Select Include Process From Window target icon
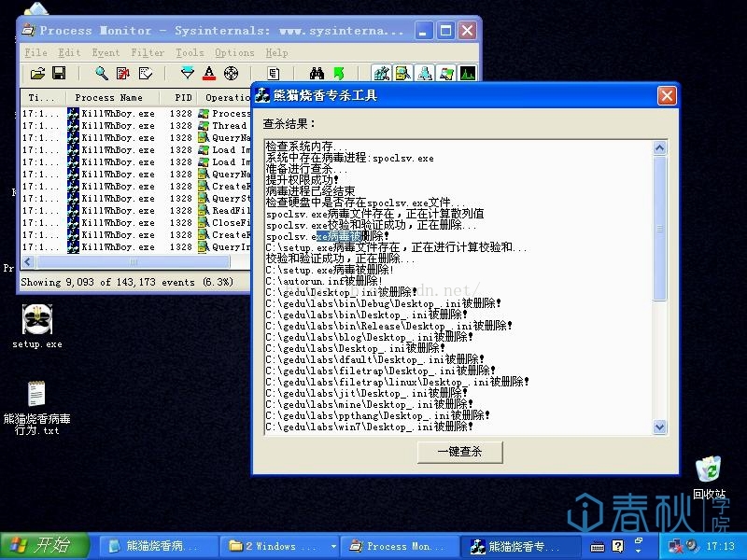Image resolution: width=747 pixels, height=560 pixels. 231,74
